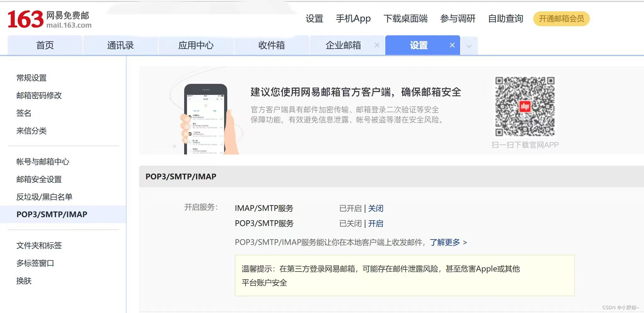Open the 参与调研 link
This screenshot has height=313, width=644.
tap(458, 19)
